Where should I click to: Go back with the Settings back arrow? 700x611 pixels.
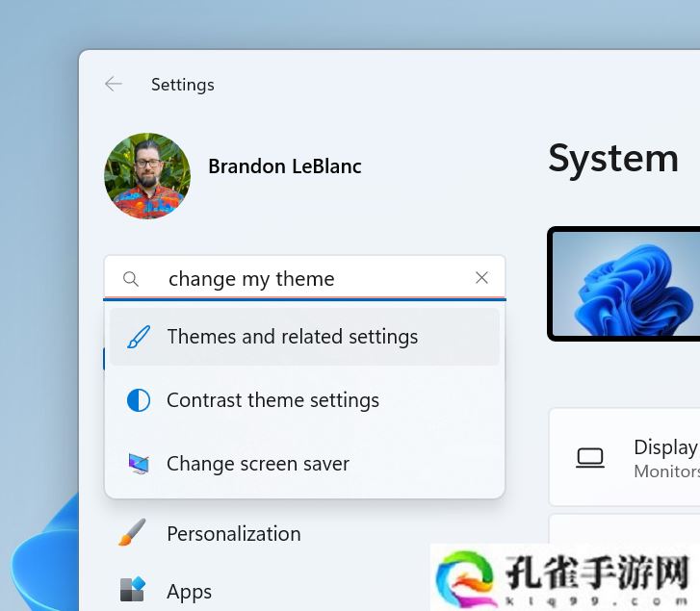pyautogui.click(x=114, y=84)
